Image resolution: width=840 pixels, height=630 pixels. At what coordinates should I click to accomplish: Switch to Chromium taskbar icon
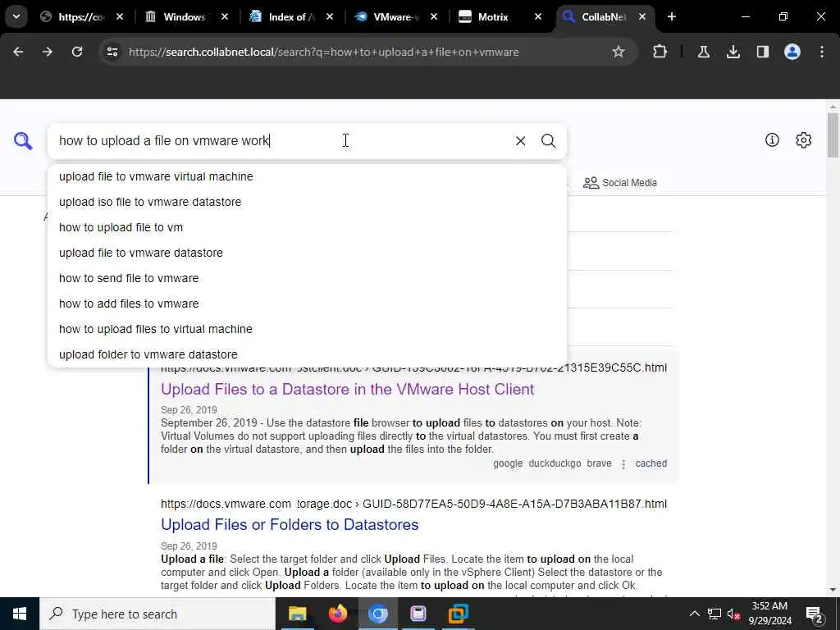[x=377, y=614]
